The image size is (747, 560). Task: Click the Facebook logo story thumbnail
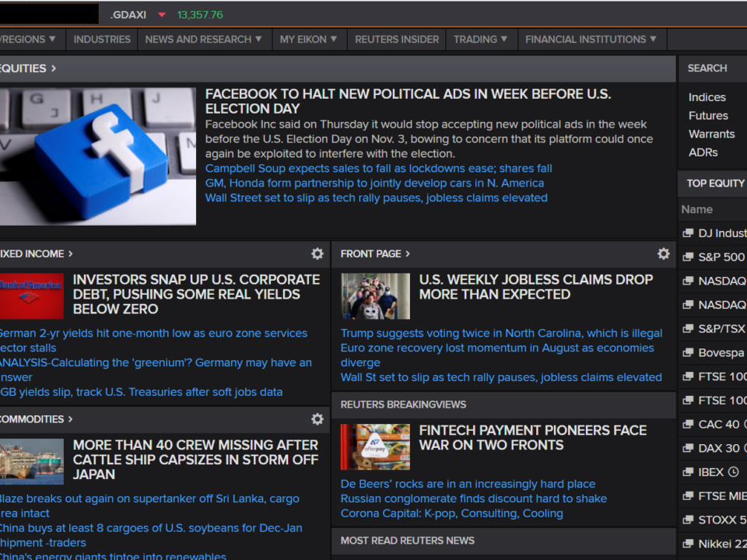point(98,156)
